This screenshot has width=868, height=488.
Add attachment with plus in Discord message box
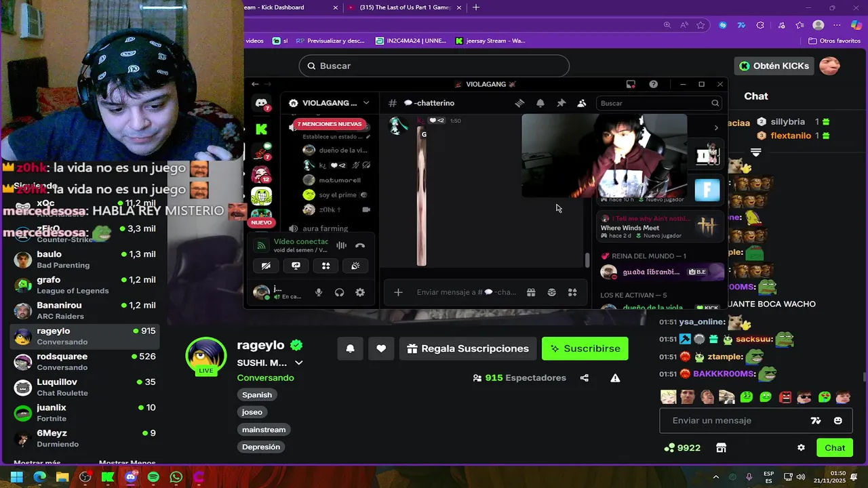398,292
